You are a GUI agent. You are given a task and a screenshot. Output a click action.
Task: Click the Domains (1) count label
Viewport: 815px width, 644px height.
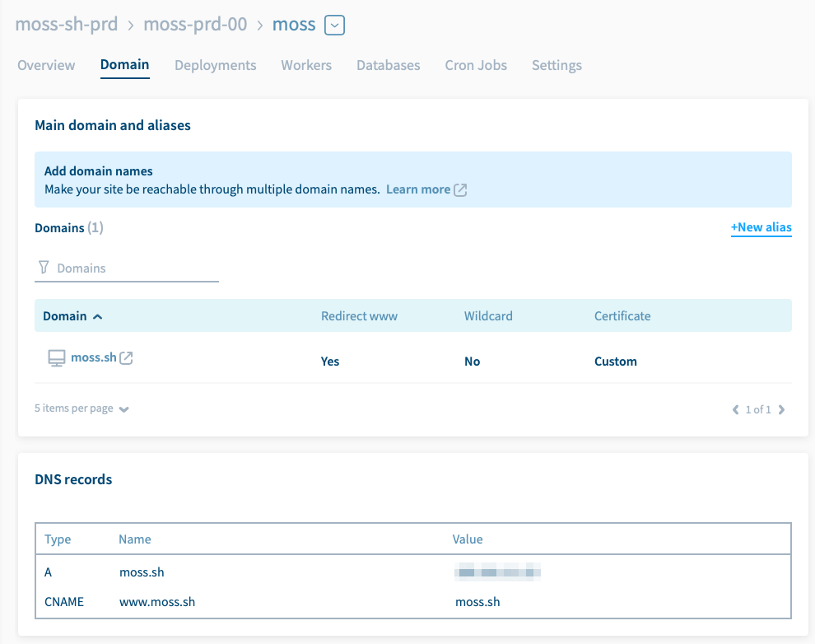(x=69, y=227)
